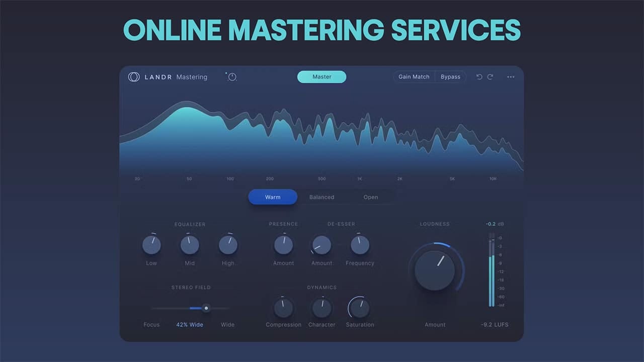644x362 pixels.
Task: Click the 500 frequency label
Action: coord(321,179)
